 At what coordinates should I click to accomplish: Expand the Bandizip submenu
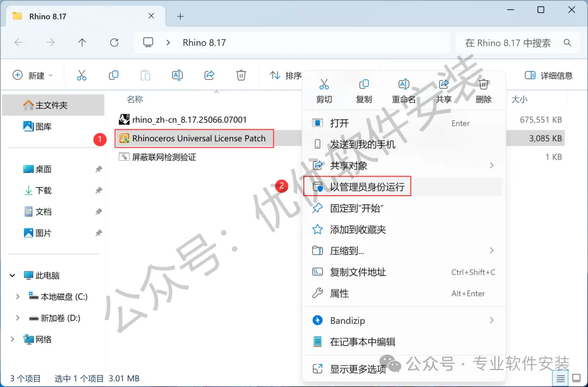[x=492, y=320]
